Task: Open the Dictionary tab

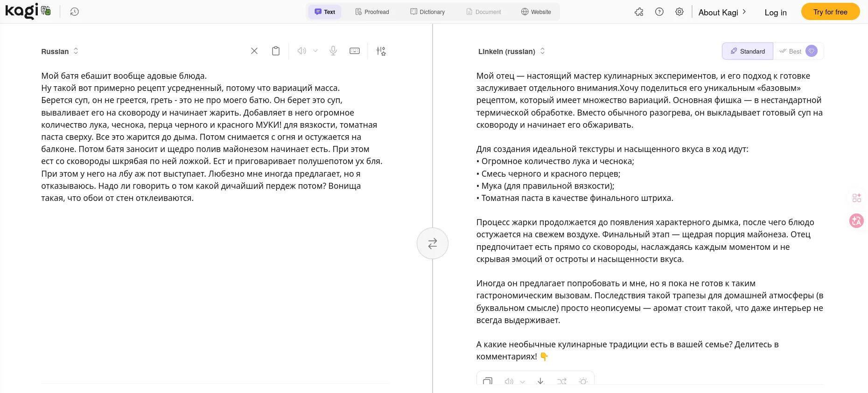Action: click(x=427, y=12)
